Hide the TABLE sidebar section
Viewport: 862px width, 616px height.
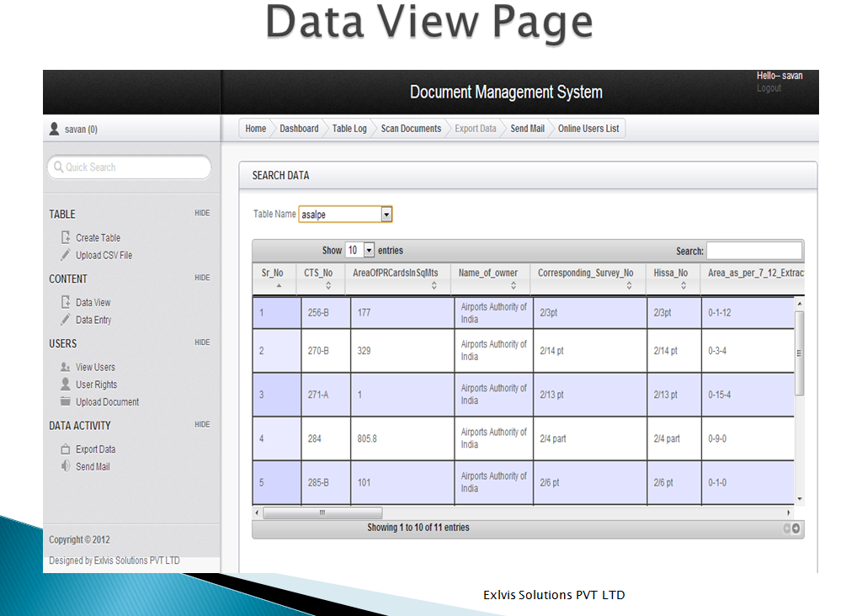click(x=202, y=213)
